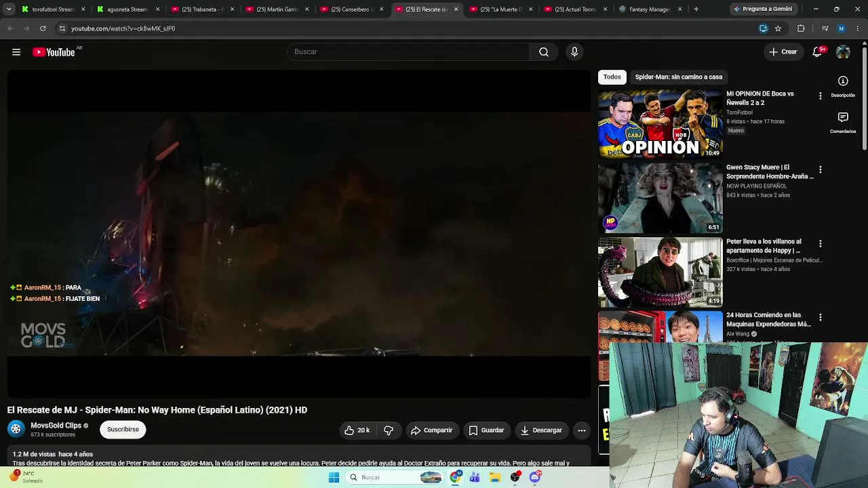Open the MI OPINION Boca thumbnail
This screenshot has width=868, height=488.
tap(660, 124)
